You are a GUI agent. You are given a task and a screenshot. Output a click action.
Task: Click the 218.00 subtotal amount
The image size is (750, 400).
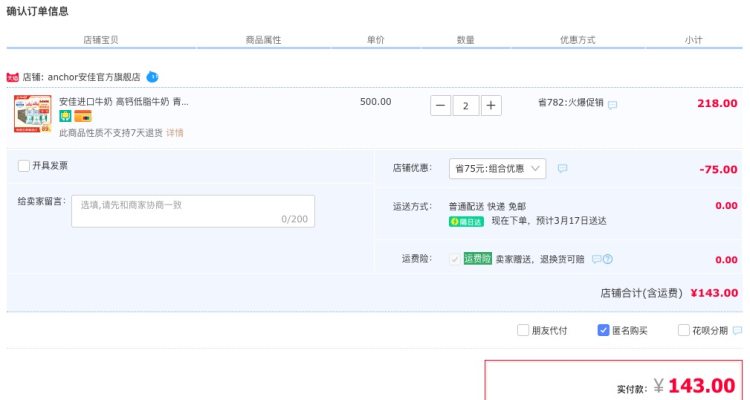[x=717, y=103]
